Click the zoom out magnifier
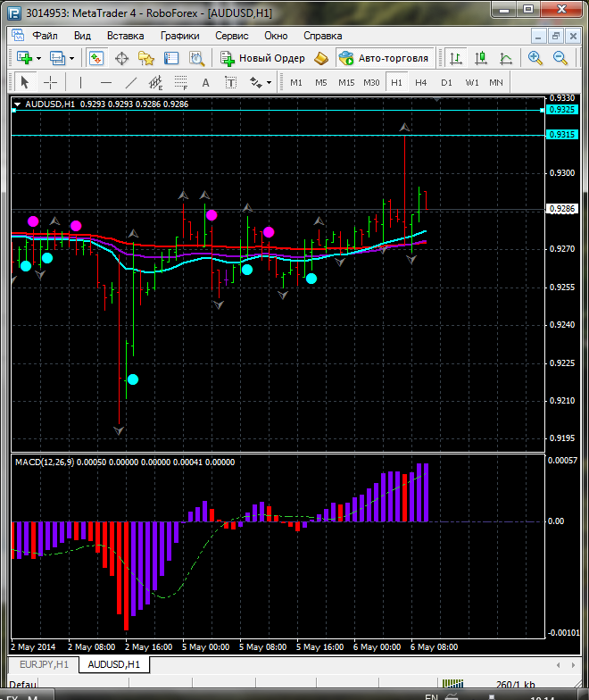 [561, 58]
